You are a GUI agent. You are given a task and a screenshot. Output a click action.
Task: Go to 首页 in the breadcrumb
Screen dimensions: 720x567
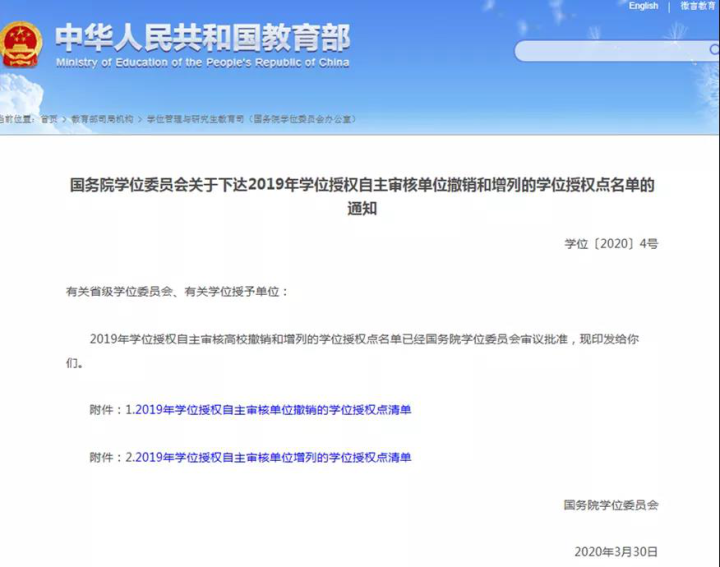pyautogui.click(x=49, y=119)
